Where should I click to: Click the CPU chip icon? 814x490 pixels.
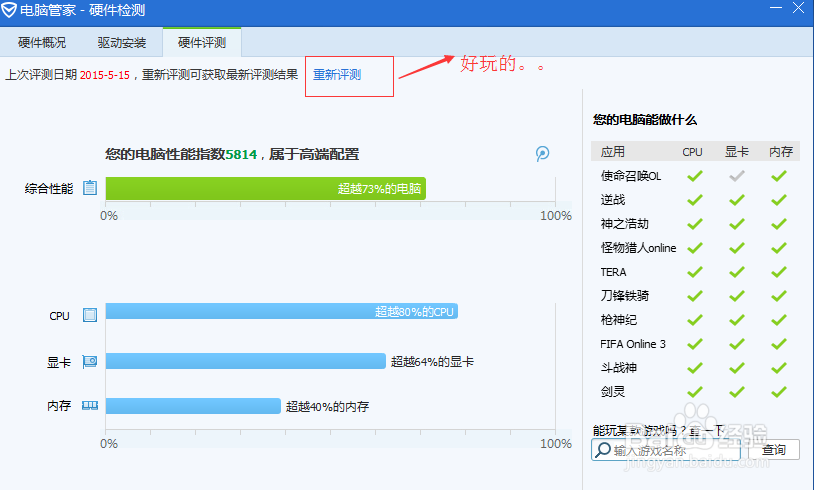coord(90,315)
